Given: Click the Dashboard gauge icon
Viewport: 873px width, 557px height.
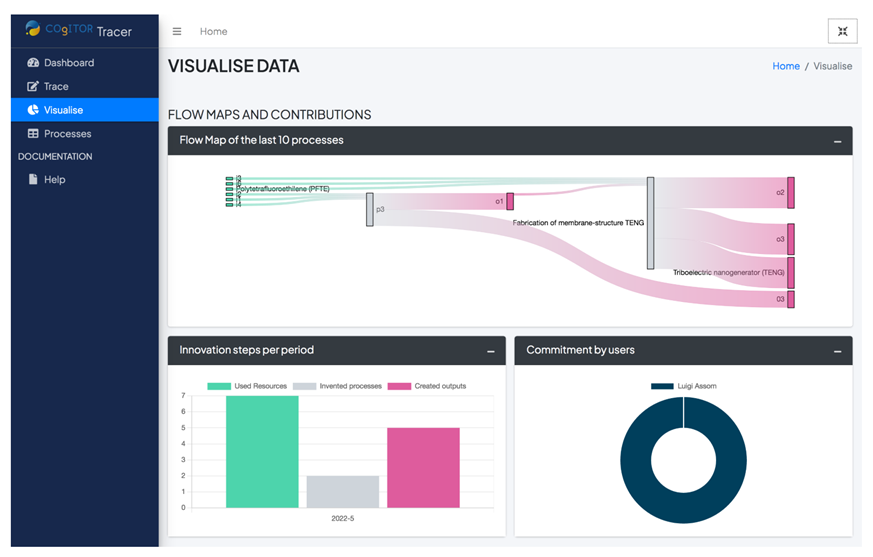Looking at the screenshot, I should tap(33, 62).
